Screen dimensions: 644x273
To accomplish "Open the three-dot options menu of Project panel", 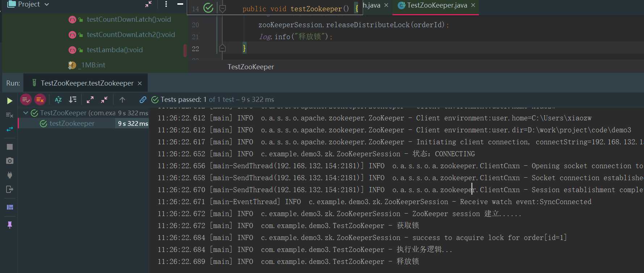I will click(x=166, y=4).
